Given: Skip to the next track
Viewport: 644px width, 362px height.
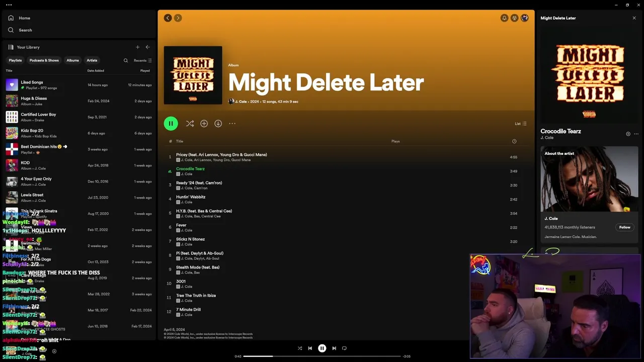Looking at the screenshot, I should pos(334,348).
